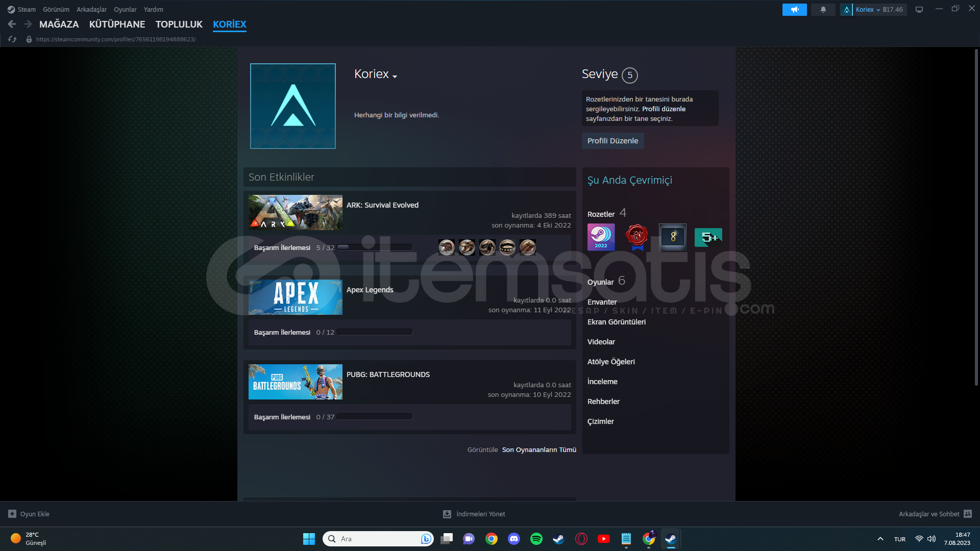This screenshot has height=551, width=980.
Task: Click the Profili Düzenle button
Action: tap(613, 141)
